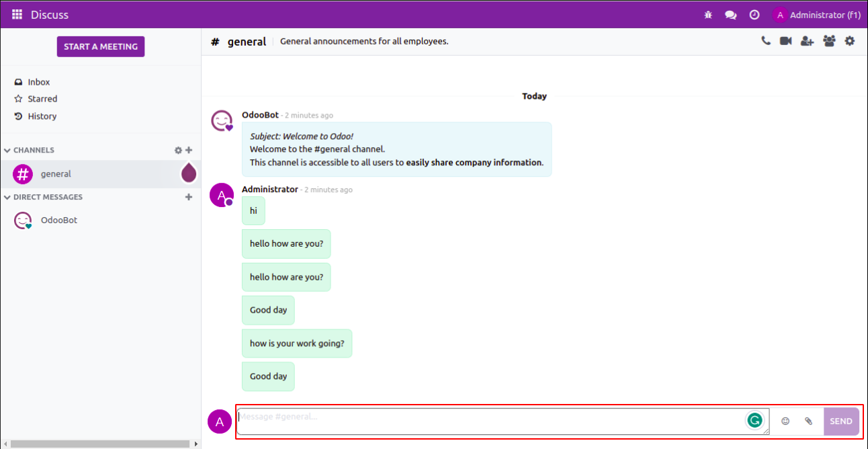Image resolution: width=868 pixels, height=449 pixels.
Task: Add a new channel with plus icon
Action: tap(189, 151)
